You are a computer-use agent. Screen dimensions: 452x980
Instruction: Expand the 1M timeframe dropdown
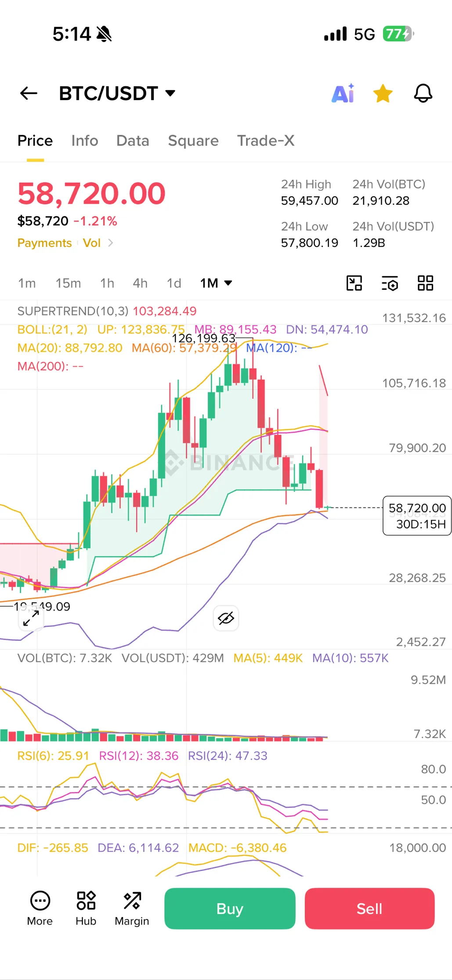click(216, 283)
